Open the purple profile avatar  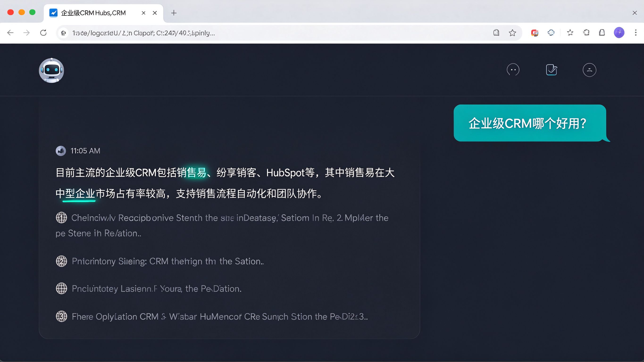(619, 33)
